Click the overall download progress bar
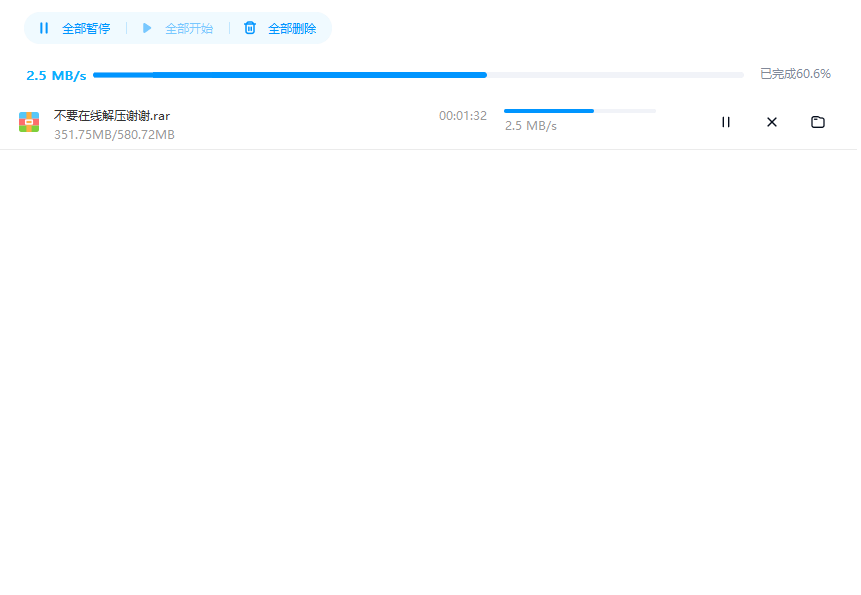This screenshot has height=595, width=861. point(418,75)
